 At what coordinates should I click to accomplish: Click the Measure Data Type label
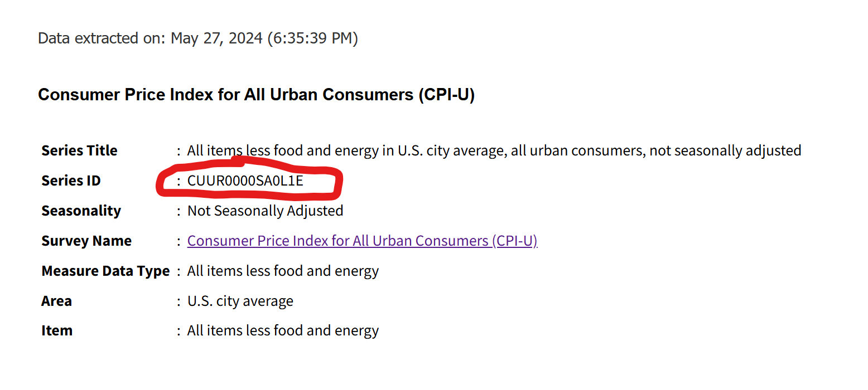click(x=105, y=271)
